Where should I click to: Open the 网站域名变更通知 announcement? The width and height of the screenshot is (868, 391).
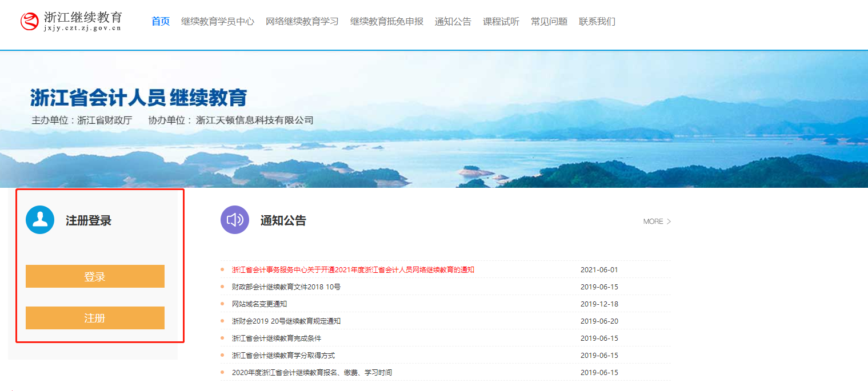259,304
